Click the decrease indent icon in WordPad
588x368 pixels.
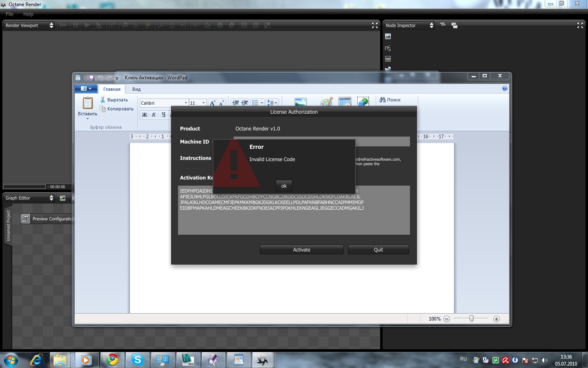(x=236, y=103)
